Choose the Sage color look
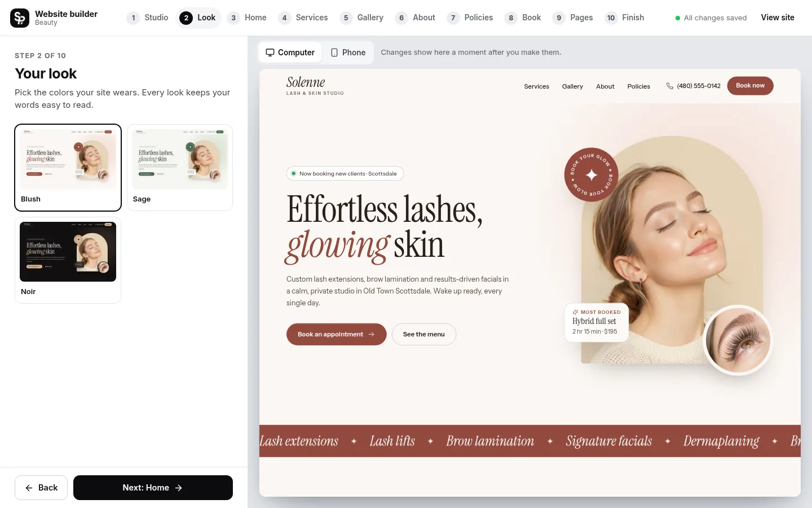The width and height of the screenshot is (812, 508). (180, 168)
